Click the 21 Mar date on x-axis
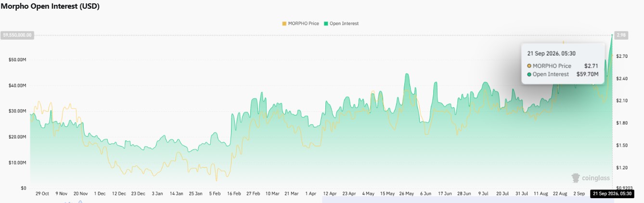This screenshot has width=644, height=203. click(x=291, y=193)
